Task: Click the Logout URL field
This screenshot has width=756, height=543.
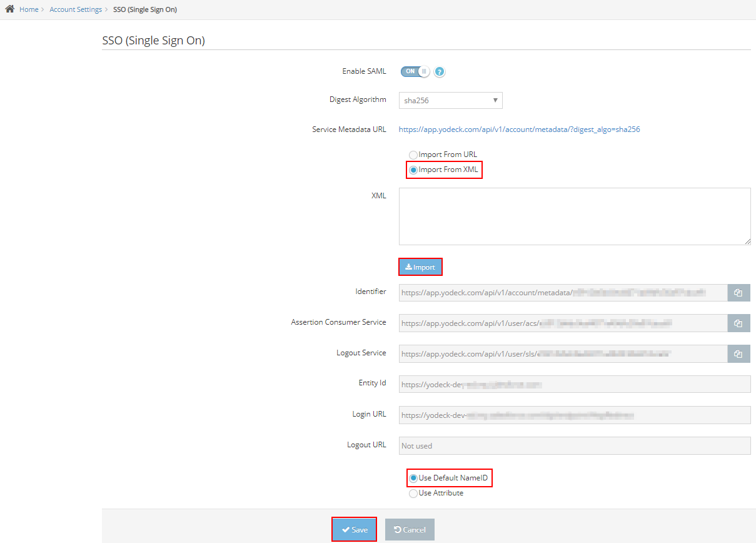Action: coord(574,446)
